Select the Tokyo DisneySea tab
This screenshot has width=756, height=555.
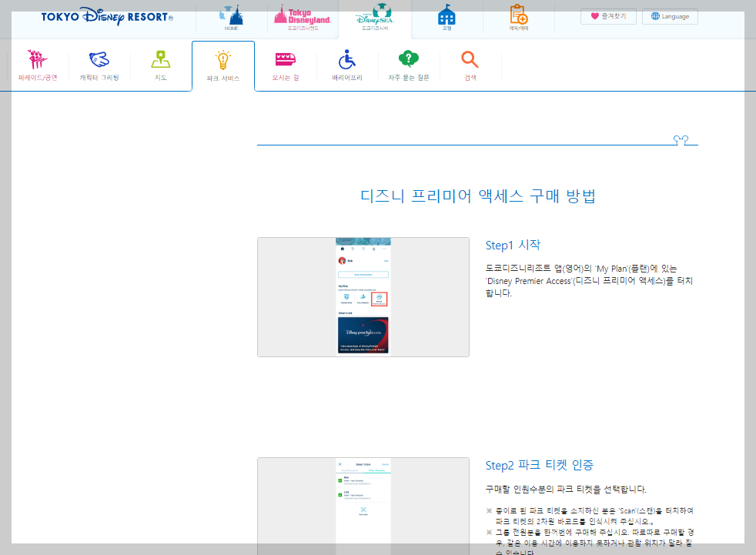click(375, 18)
